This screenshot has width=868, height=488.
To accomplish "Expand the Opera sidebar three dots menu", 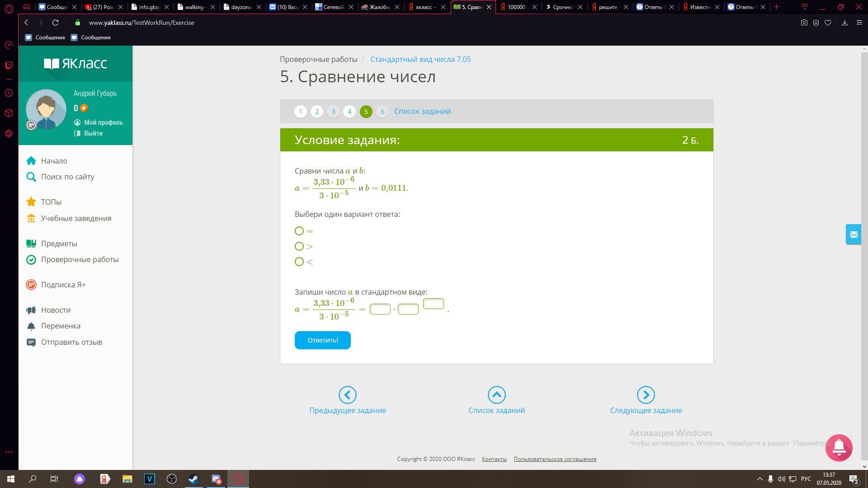I will click(x=9, y=451).
